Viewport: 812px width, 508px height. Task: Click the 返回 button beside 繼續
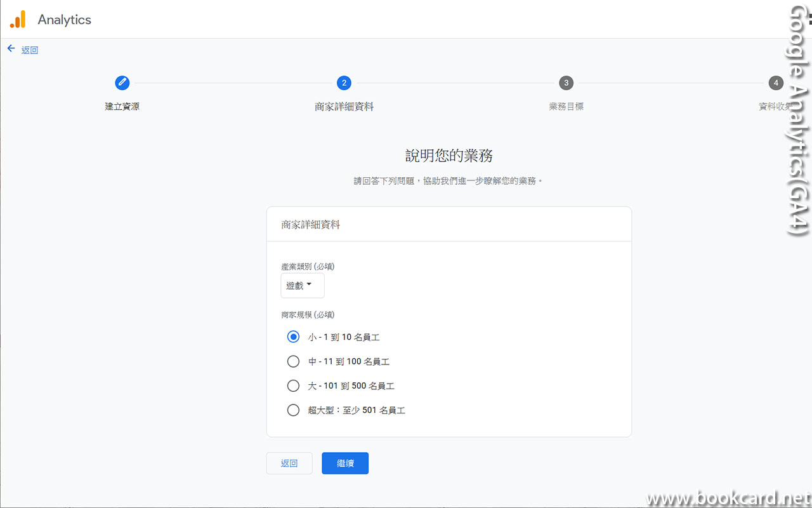(x=289, y=463)
